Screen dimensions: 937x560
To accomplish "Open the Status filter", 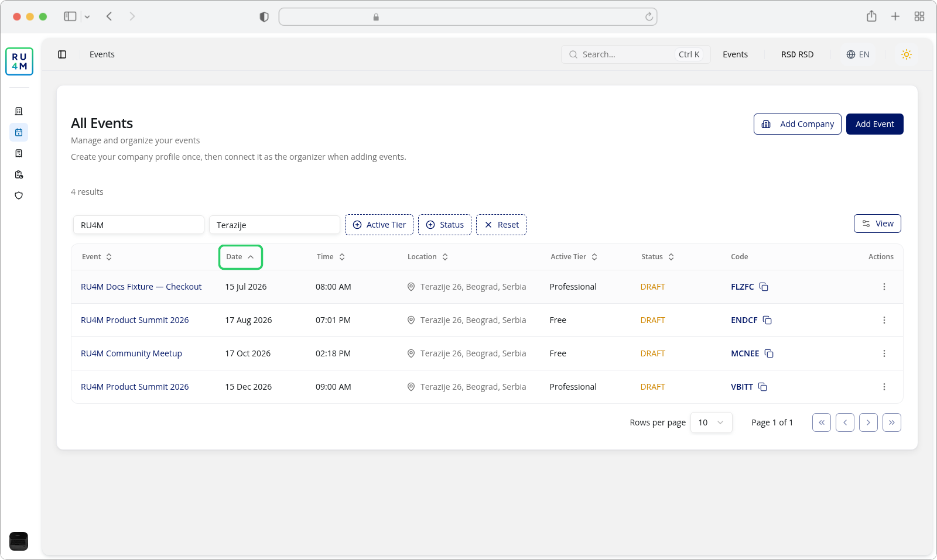I will (445, 225).
